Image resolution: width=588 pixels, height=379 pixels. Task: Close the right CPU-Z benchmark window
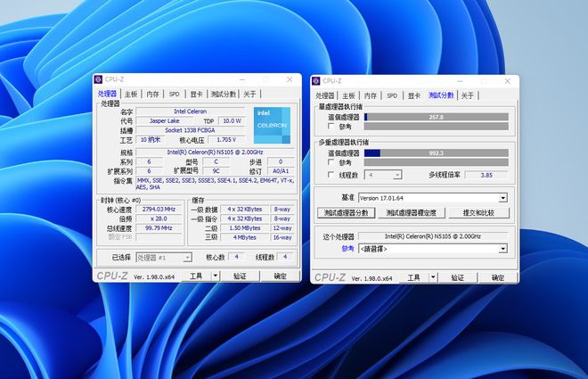coord(508,80)
